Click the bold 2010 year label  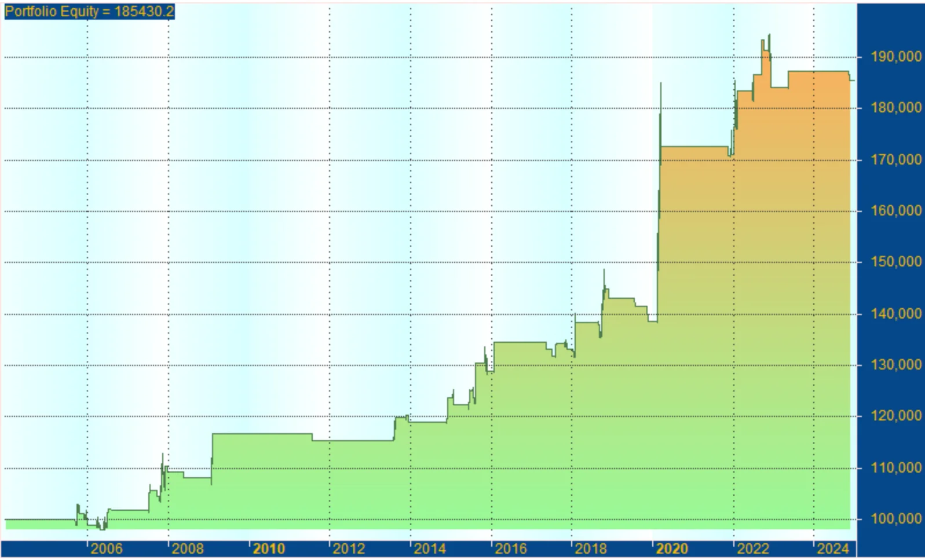pos(269,549)
